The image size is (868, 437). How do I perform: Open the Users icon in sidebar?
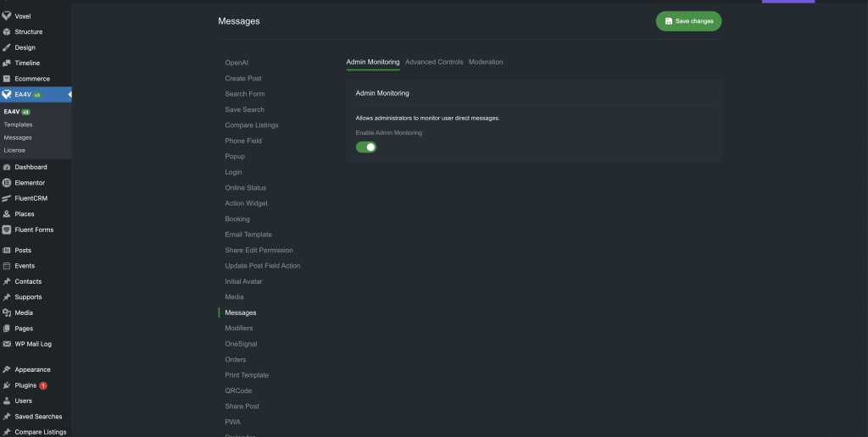point(7,401)
